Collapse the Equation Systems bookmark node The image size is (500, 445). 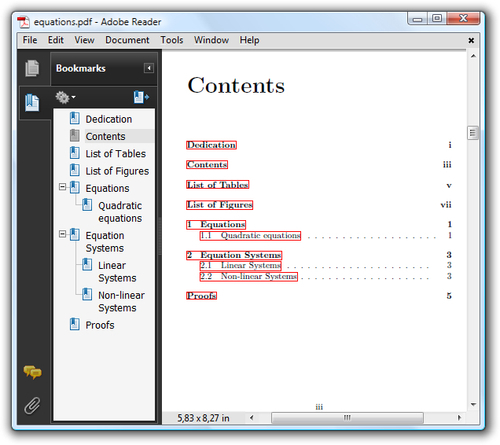click(62, 234)
